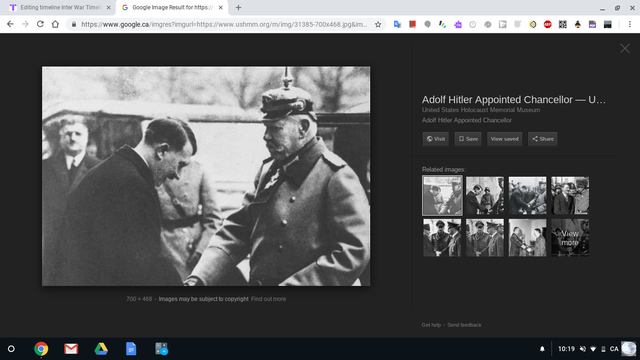Open the browser home page
The image size is (640, 360).
click(55, 24)
